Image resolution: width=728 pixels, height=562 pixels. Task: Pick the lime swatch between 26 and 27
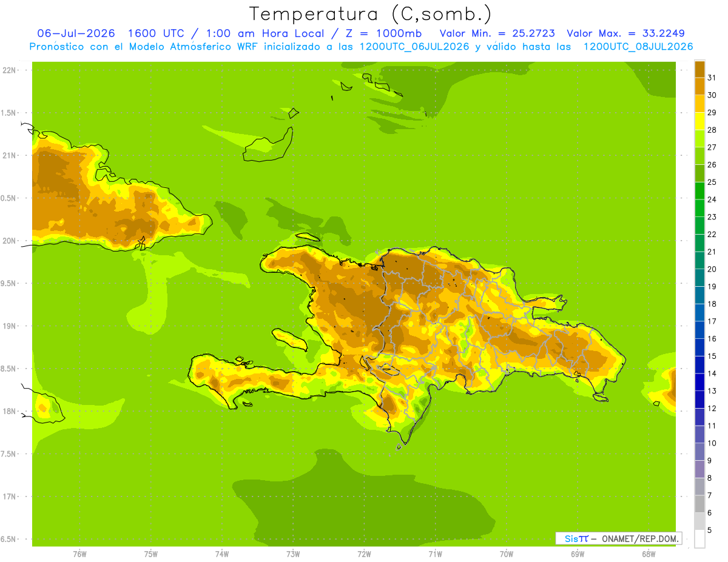[699, 156]
